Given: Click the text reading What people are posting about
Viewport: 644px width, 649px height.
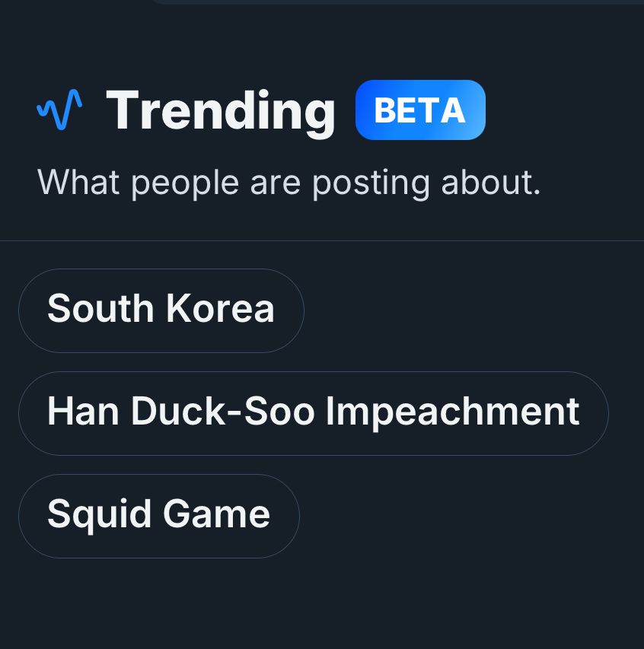Looking at the screenshot, I should point(289,182).
